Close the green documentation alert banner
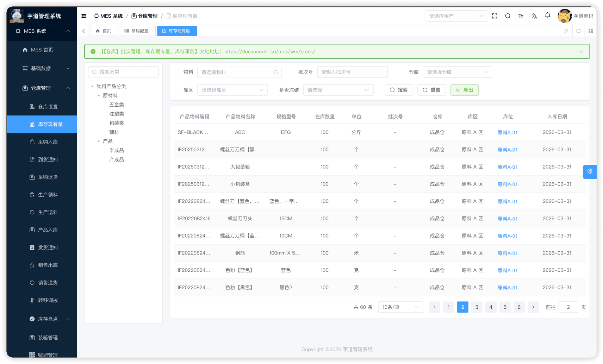The width and height of the screenshot is (603, 364). click(581, 51)
